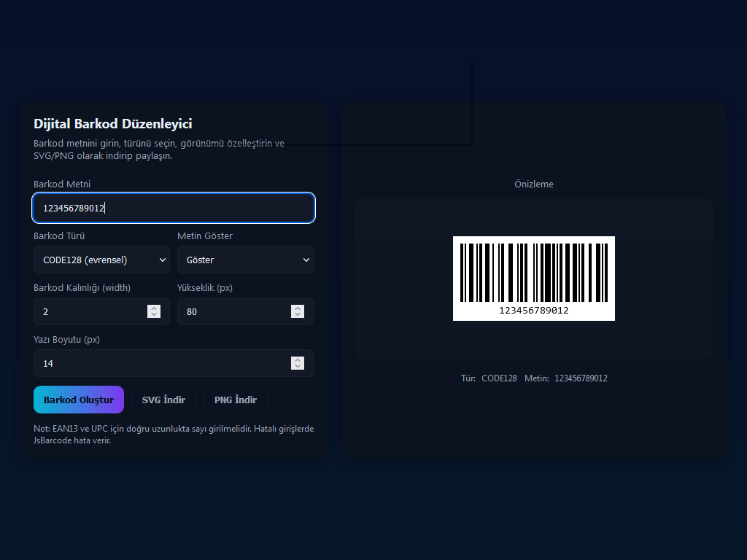
Task: Download barcode via SVG İndir
Action: click(163, 400)
